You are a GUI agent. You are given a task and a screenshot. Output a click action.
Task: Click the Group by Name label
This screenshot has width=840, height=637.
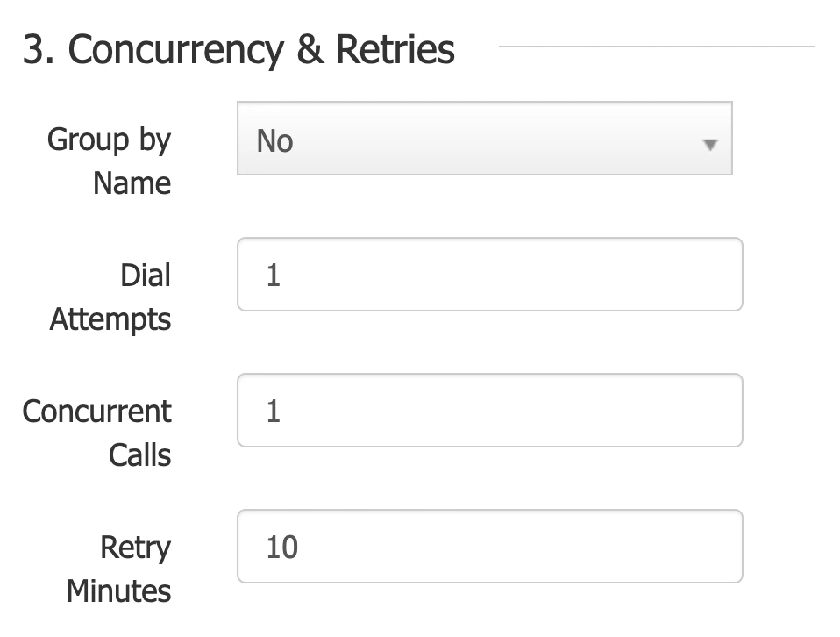pyautogui.click(x=109, y=161)
